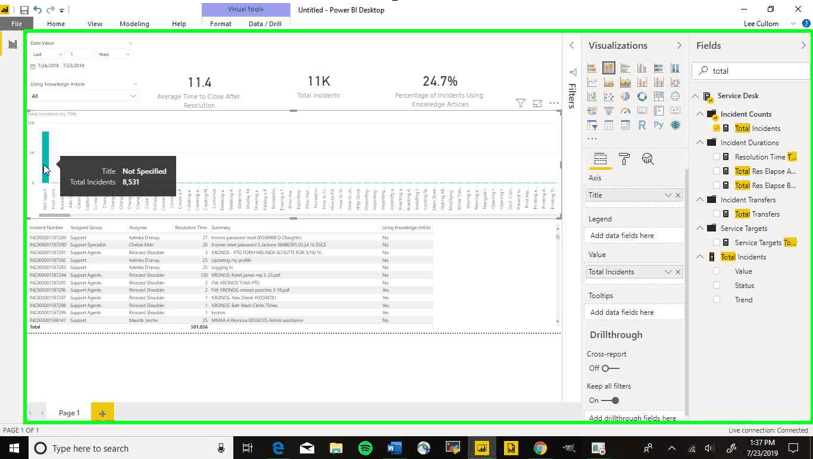Open the Title axis field dropdown arrow
Screen dimensions: 813x459
[668, 195]
